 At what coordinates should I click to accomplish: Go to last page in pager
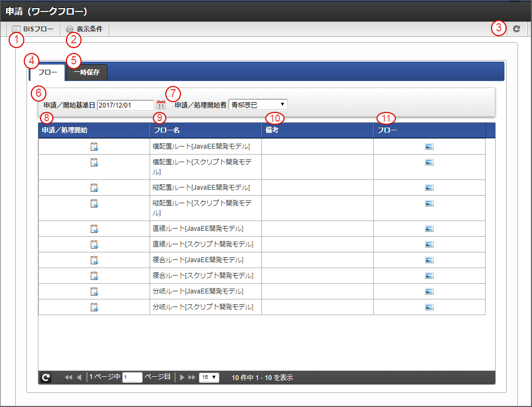(x=192, y=377)
